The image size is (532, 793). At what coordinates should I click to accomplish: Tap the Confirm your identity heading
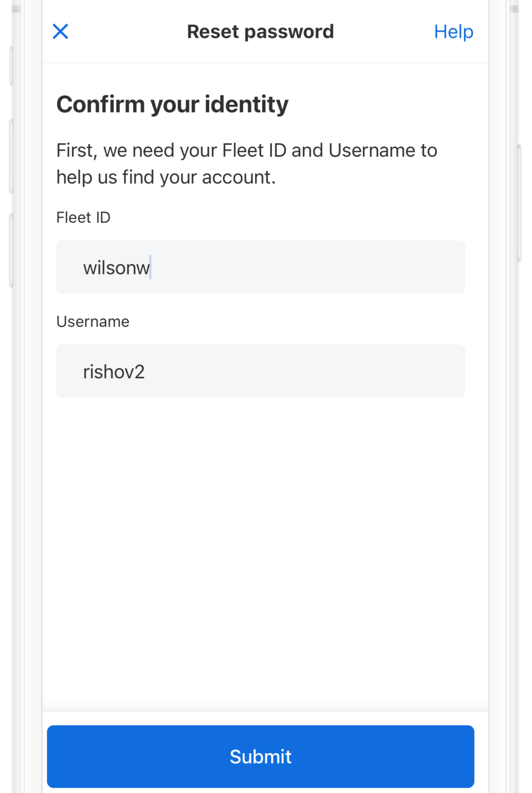(172, 104)
